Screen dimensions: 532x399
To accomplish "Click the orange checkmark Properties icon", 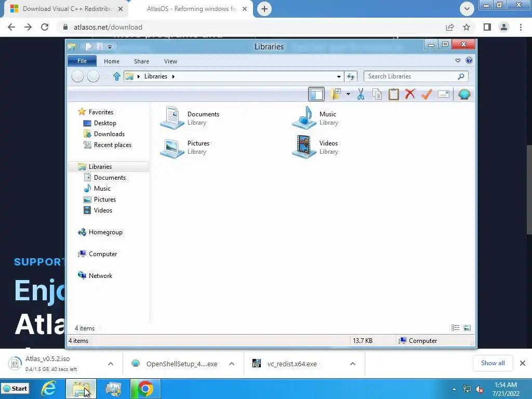I will 427,94.
